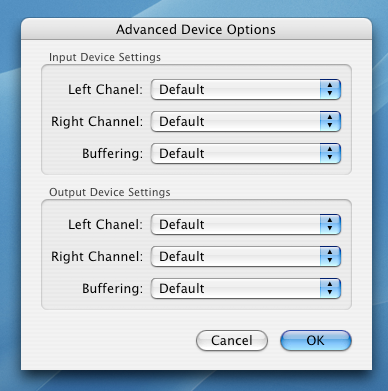This screenshot has width=388, height=391.
Task: Click blue arrows icon on Input Buffering
Action: (x=330, y=153)
